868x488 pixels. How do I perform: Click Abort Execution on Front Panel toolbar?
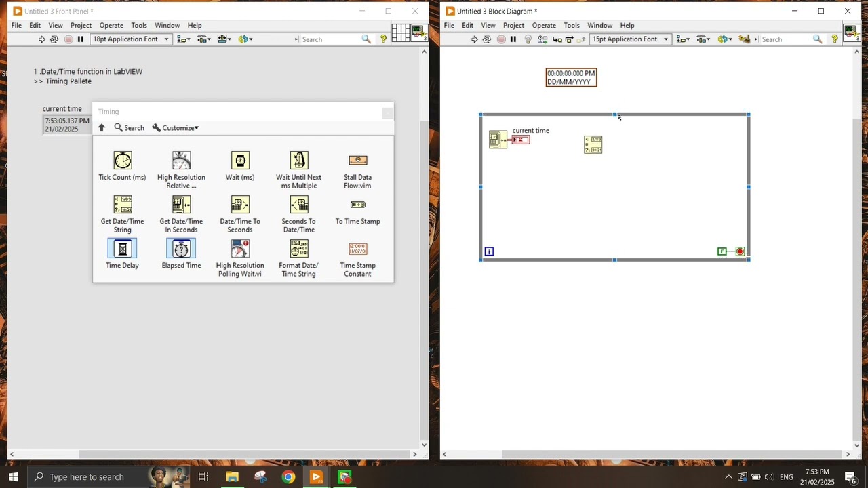[68, 39]
